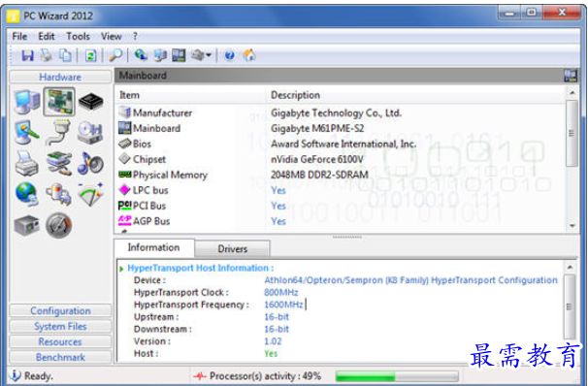Collapse the HyperTransport Host Information section arrow
588x386 pixels.
coord(121,269)
